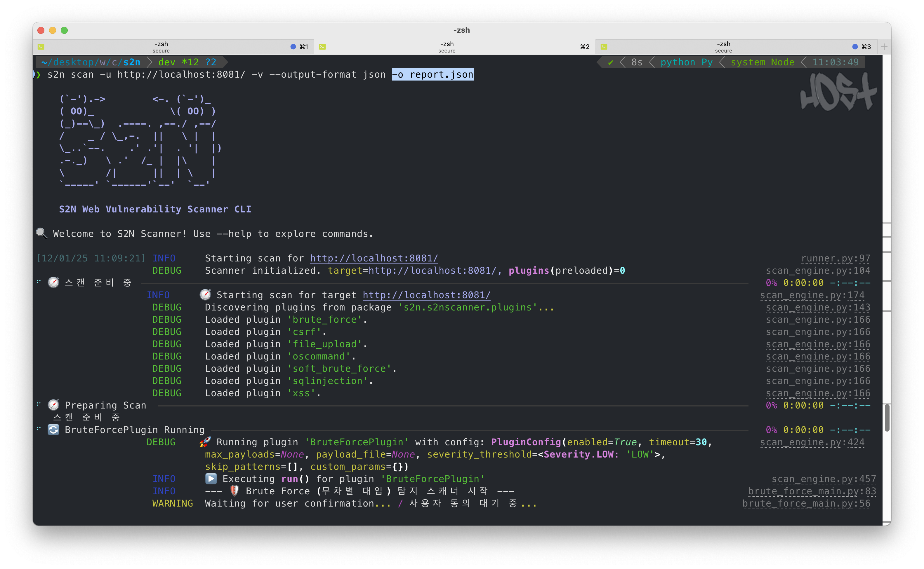Click the magnifier icon next to the welcome message

[x=41, y=233]
